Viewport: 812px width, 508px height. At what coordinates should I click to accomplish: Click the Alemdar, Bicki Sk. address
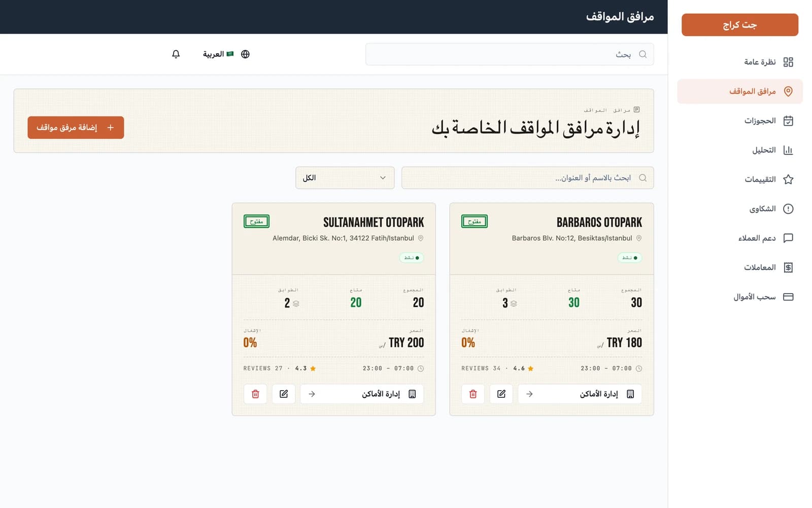[343, 238]
